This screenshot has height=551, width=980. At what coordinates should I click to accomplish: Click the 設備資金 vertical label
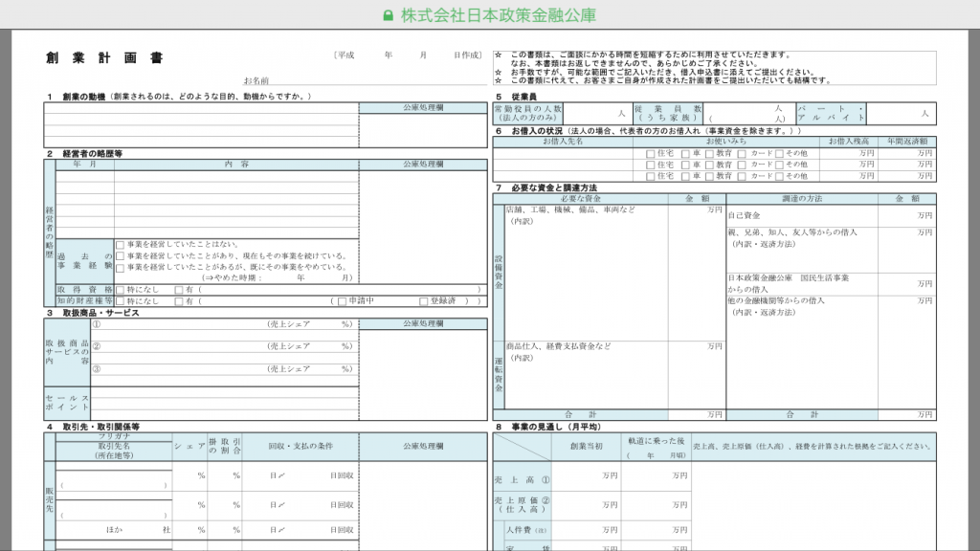click(499, 273)
